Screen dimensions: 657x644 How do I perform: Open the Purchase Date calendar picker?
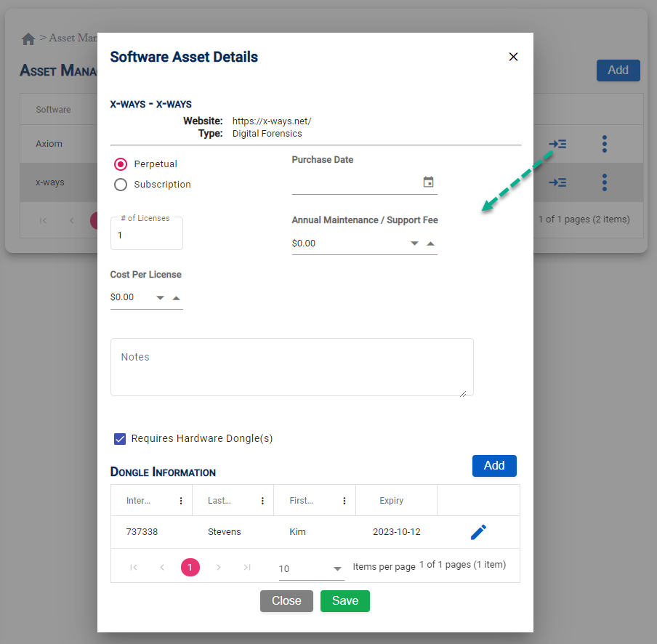[428, 182]
